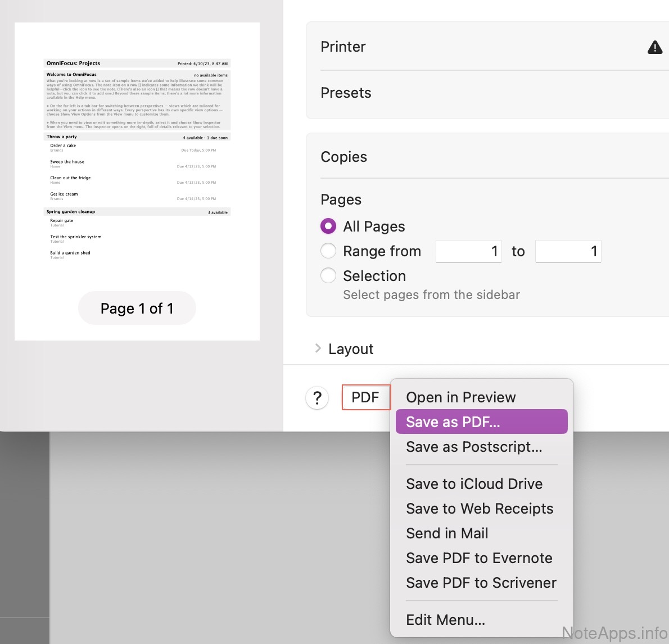Choose Send in Mail option
This screenshot has width=669, height=644.
tap(447, 533)
